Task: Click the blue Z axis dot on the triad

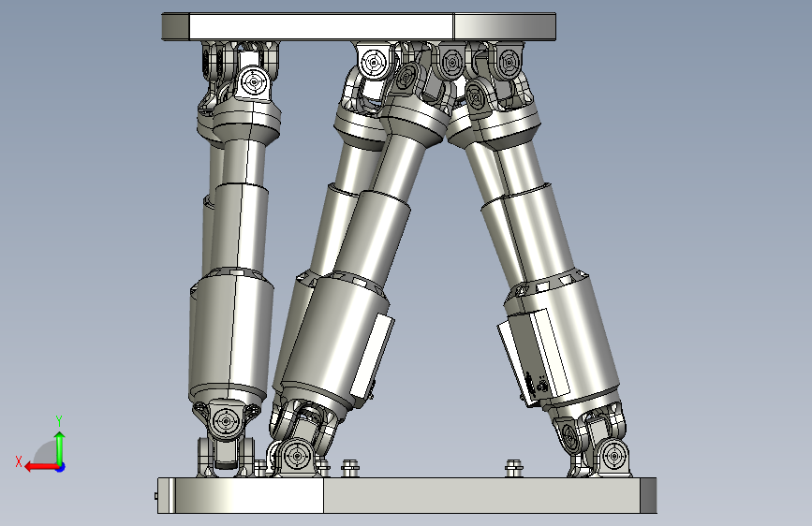Action: (x=61, y=467)
